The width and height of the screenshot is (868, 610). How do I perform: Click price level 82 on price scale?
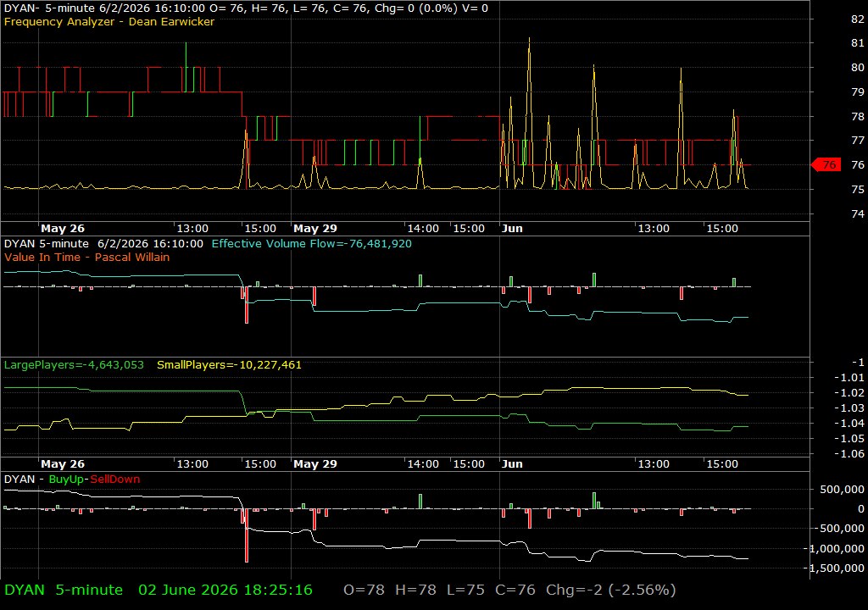coord(858,19)
